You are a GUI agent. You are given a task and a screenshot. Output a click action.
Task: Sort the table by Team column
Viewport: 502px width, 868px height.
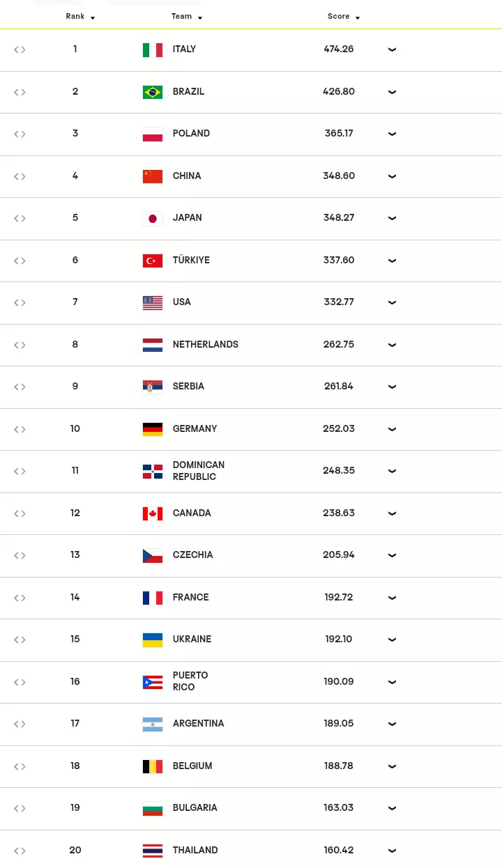coord(187,17)
